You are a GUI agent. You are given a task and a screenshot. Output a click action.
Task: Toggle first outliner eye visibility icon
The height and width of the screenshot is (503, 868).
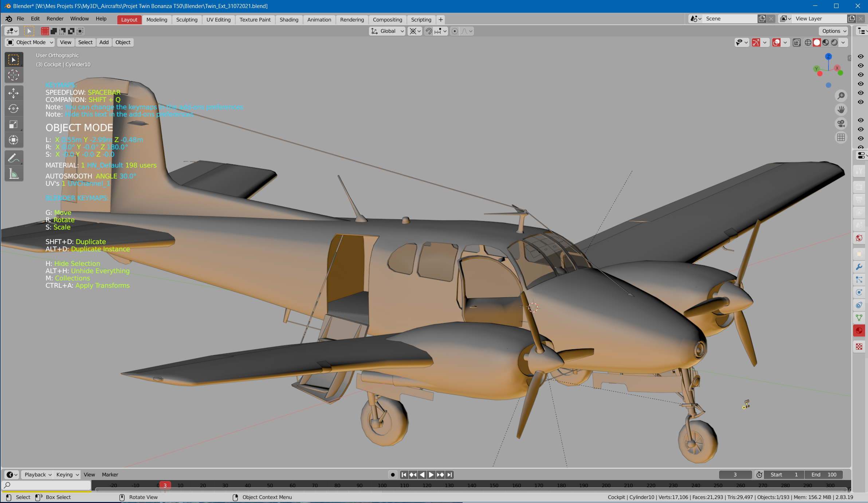[861, 56]
